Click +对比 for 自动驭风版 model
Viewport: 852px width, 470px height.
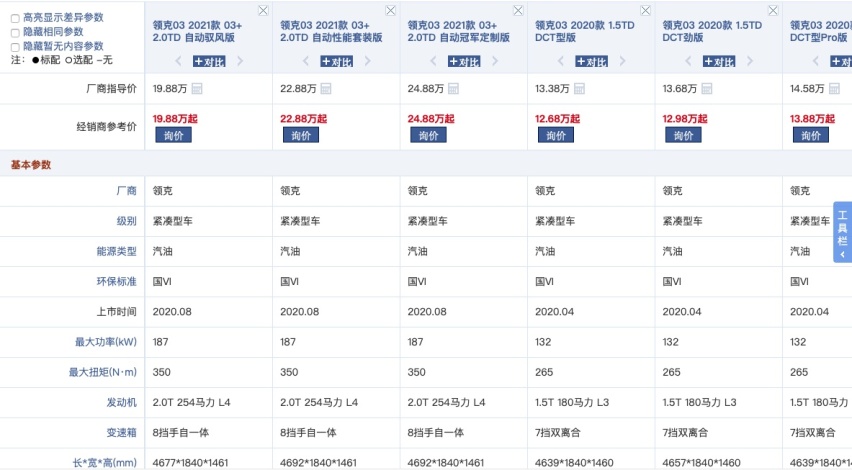pos(209,61)
